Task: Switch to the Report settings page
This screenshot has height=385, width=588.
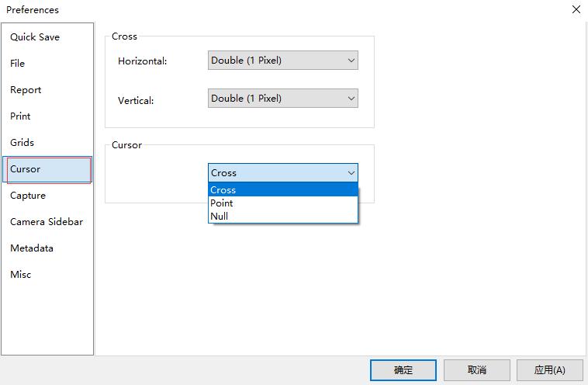Action: [26, 90]
